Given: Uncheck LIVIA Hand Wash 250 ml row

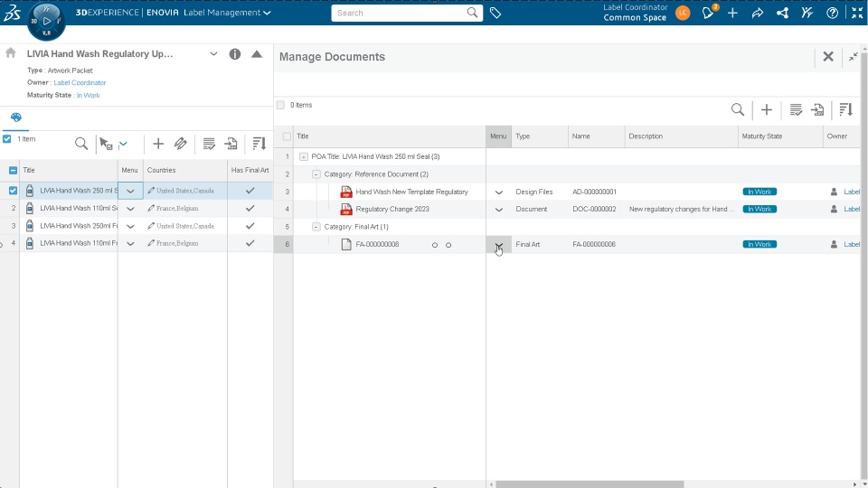Looking at the screenshot, I should [13, 191].
